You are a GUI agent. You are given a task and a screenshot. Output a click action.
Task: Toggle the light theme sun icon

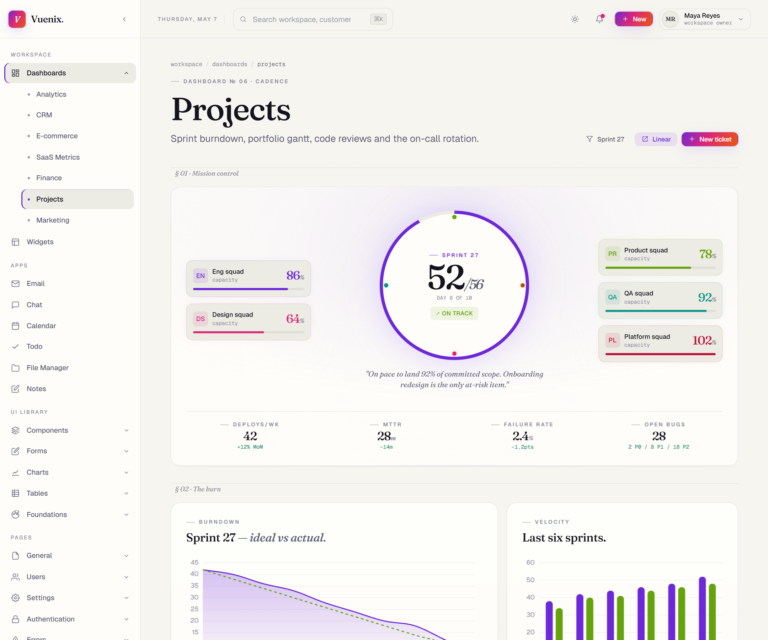575,19
